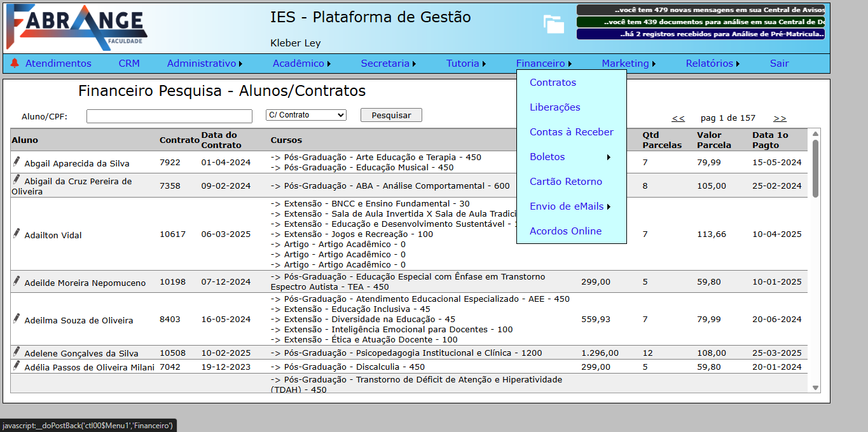Click the table scrollbar up arrow
Viewport: 868px width, 432px height.
(815, 133)
